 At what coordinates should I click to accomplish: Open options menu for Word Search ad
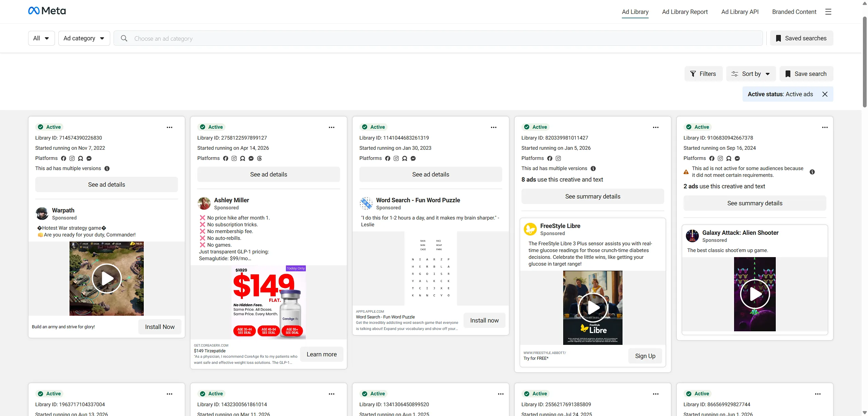pyautogui.click(x=494, y=127)
